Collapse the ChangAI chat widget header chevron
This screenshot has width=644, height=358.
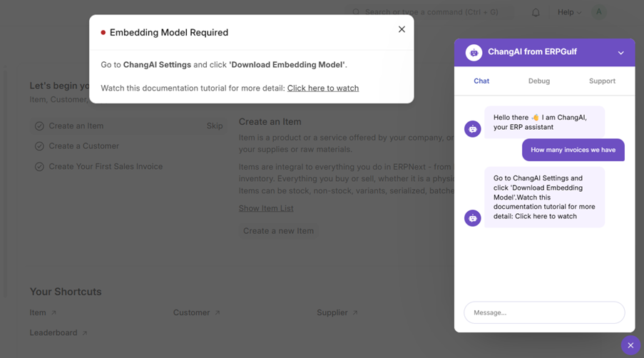(620, 53)
